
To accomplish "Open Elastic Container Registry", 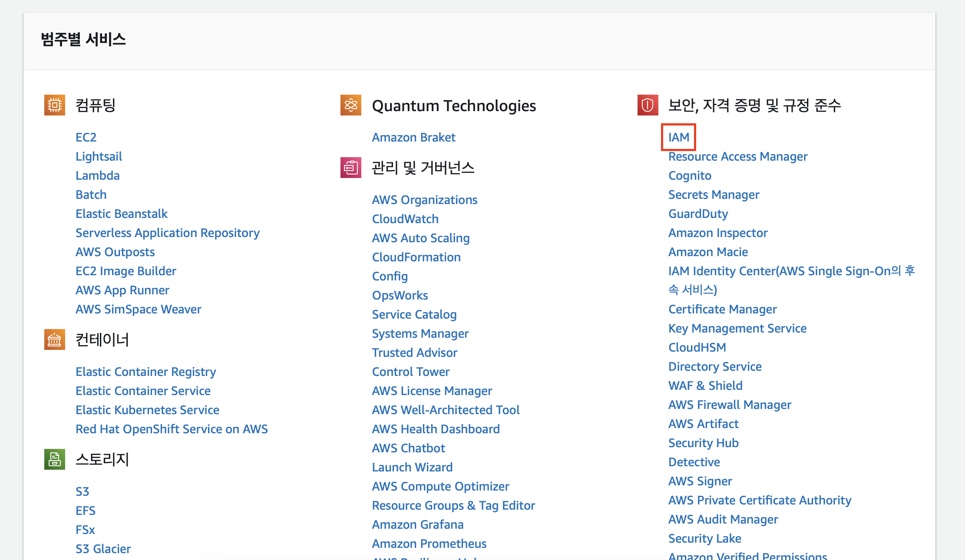I will tap(146, 372).
